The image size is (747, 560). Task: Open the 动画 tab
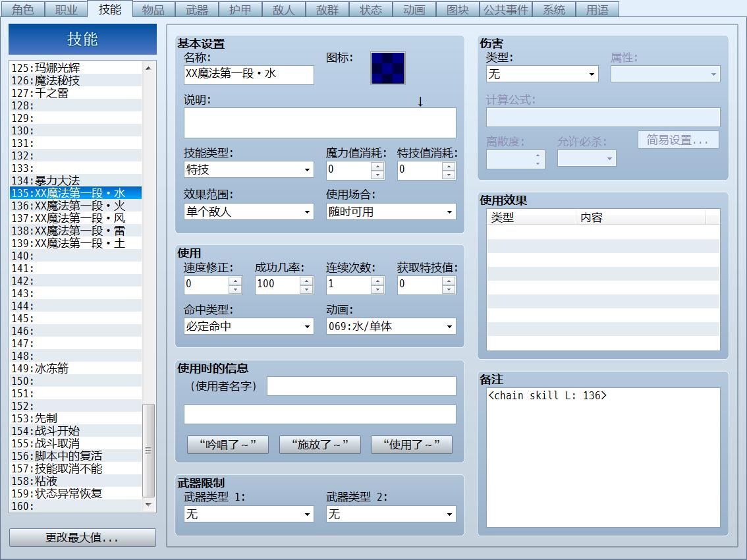coord(414,9)
